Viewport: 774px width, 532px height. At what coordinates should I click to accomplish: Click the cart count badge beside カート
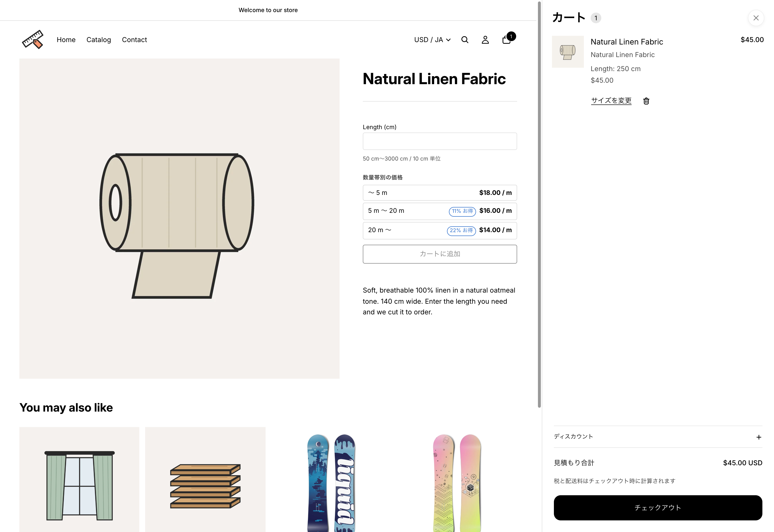point(596,18)
